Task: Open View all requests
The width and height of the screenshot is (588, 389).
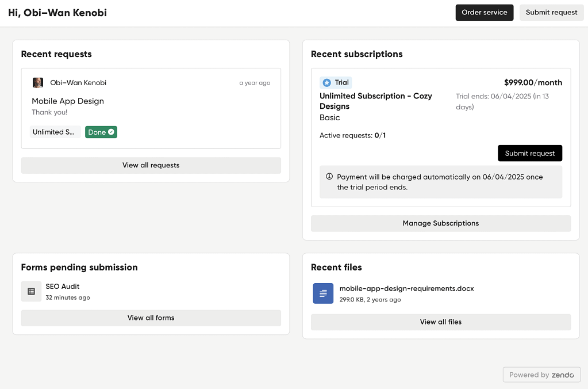Action: point(151,165)
